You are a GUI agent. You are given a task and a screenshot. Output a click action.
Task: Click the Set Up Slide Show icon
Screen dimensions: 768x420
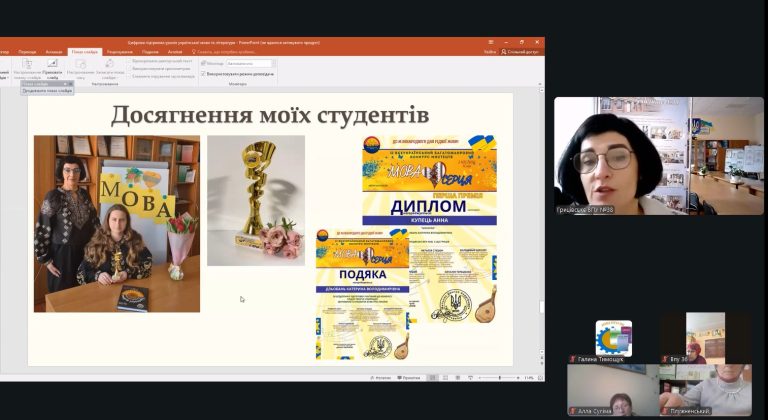point(27,69)
